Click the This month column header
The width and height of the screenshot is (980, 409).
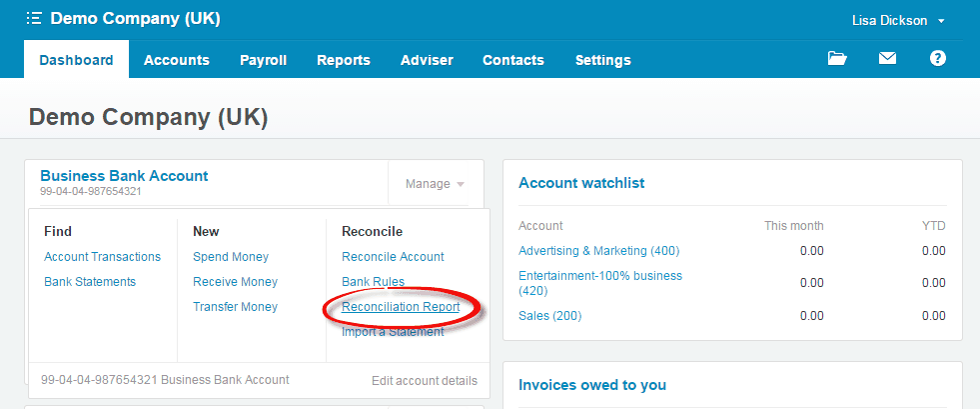point(794,226)
